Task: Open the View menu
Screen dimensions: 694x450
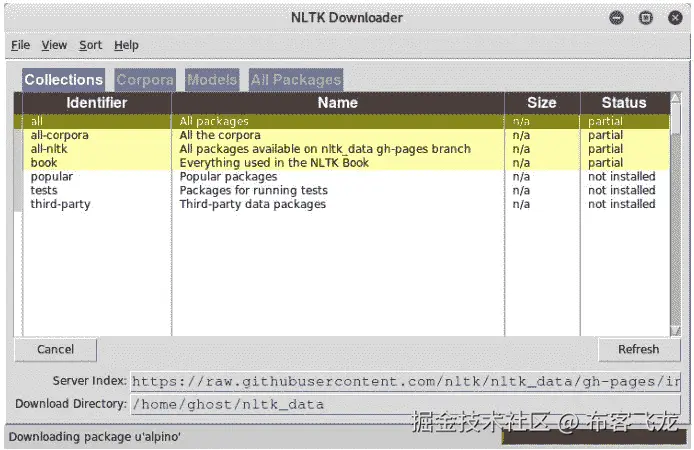Action: [54, 45]
